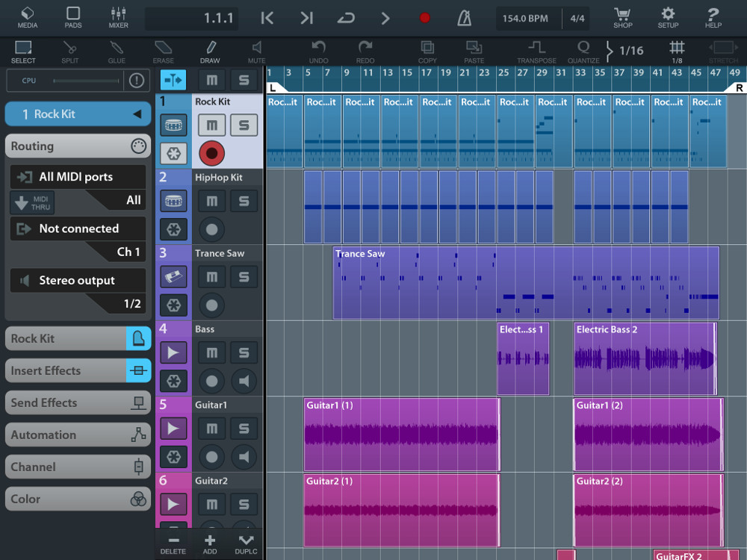Quantize the selected events
Image resolution: width=747 pixels, height=560 pixels.
(x=583, y=52)
